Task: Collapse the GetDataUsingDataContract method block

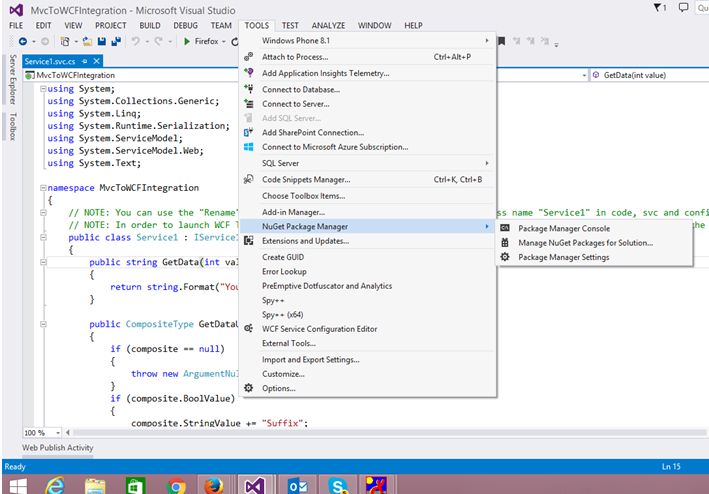Action: click(43, 324)
